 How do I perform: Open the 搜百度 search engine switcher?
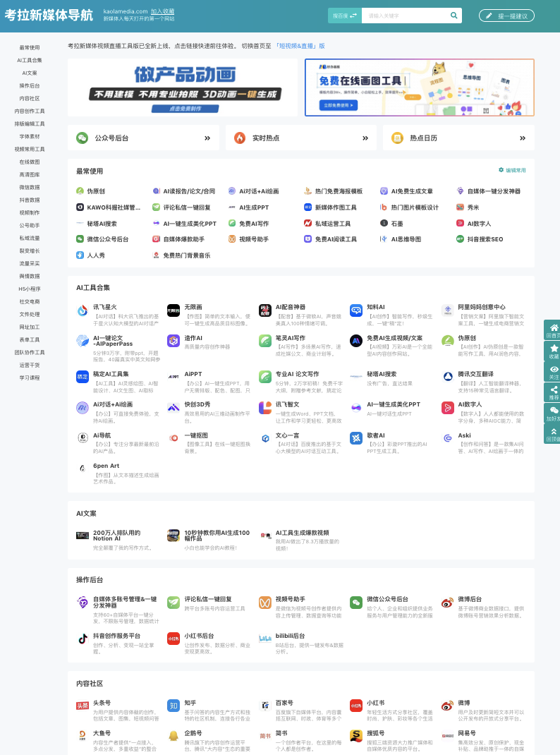point(344,16)
